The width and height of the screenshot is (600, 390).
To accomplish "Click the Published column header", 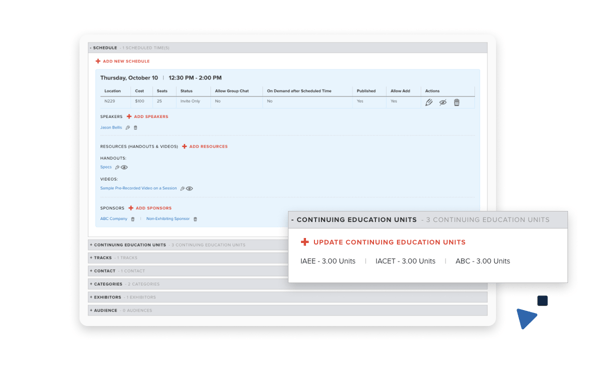I will tap(366, 91).
